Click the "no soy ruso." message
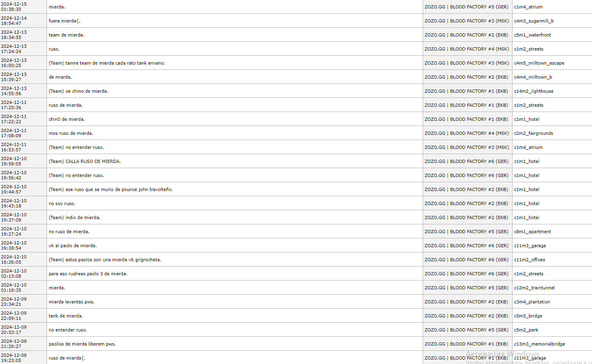This screenshot has height=364, width=592. (x=62, y=203)
